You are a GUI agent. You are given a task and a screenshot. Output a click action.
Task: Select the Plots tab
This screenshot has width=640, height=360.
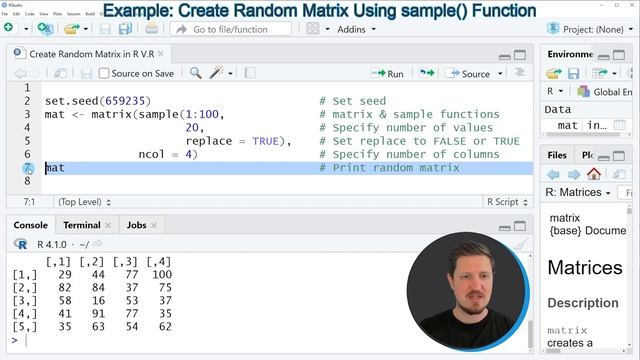pyautogui.click(x=588, y=155)
